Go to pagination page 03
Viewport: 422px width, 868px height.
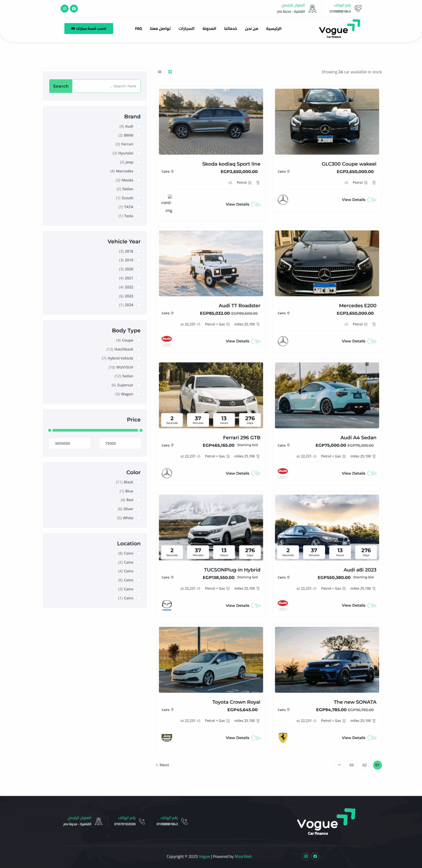[351, 765]
